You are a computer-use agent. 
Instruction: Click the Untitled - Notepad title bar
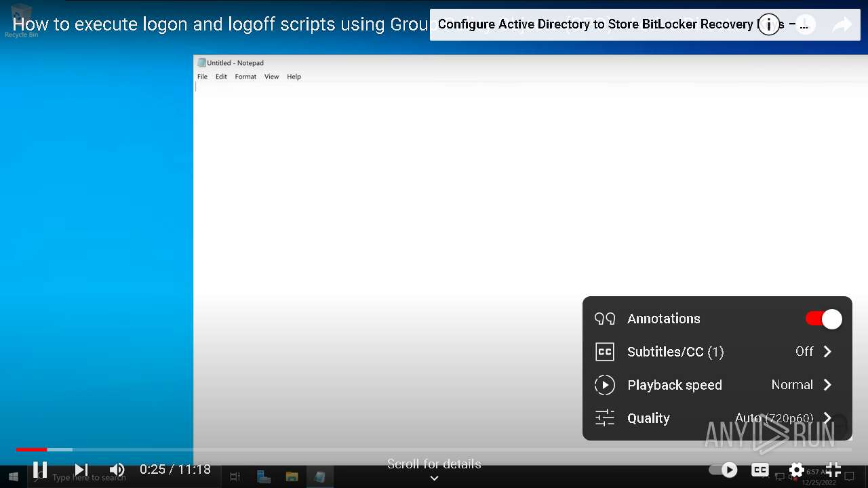[529, 62]
